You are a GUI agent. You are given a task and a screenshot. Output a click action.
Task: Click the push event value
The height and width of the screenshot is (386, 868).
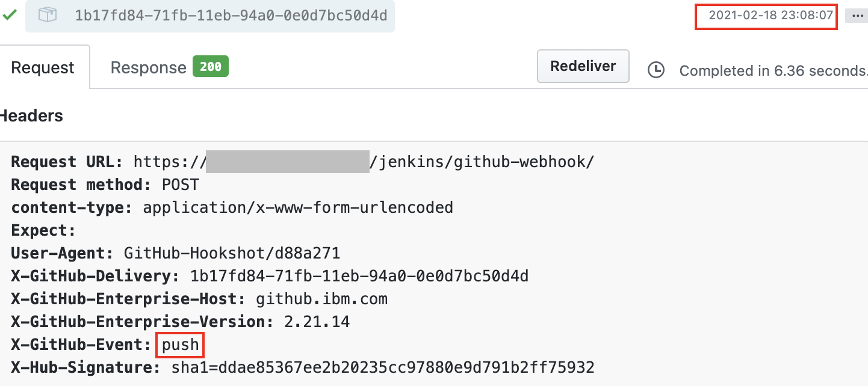coord(180,345)
